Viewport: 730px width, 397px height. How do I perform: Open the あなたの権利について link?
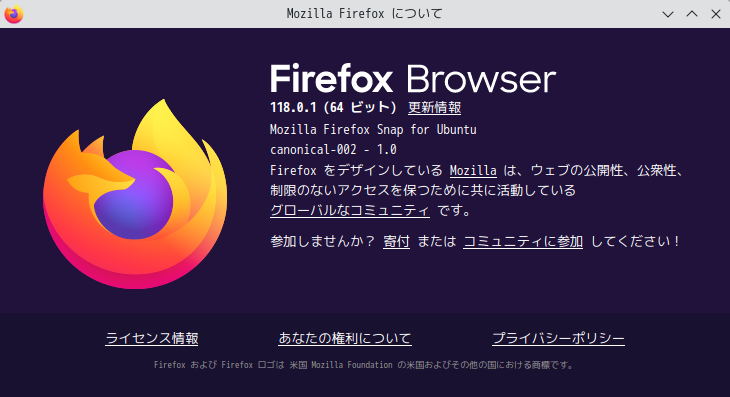(x=345, y=338)
